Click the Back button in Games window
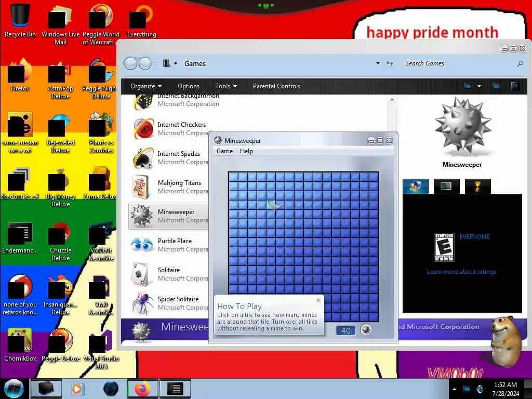Viewport: 532px width, 399px height. 130,63
